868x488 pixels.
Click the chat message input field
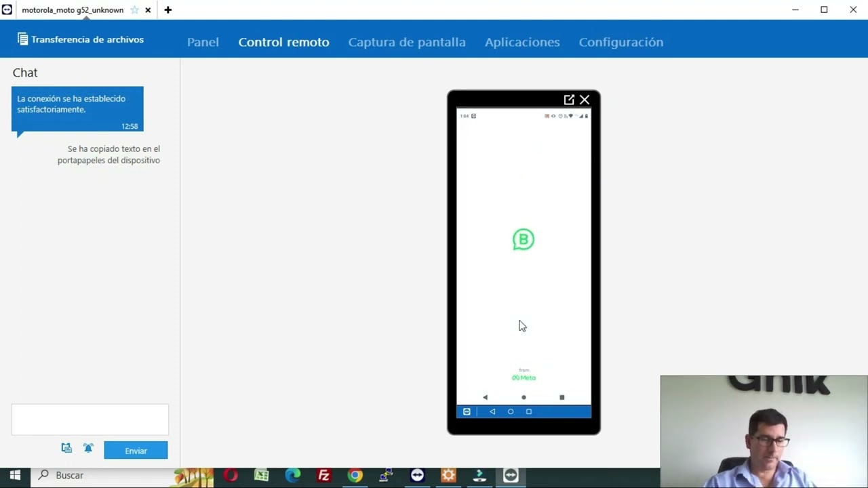(x=90, y=420)
